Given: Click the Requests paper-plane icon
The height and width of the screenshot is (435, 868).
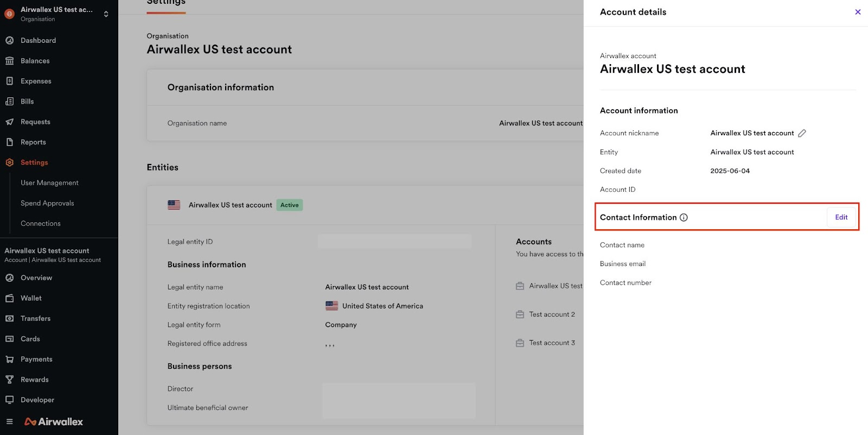Looking at the screenshot, I should pos(9,122).
